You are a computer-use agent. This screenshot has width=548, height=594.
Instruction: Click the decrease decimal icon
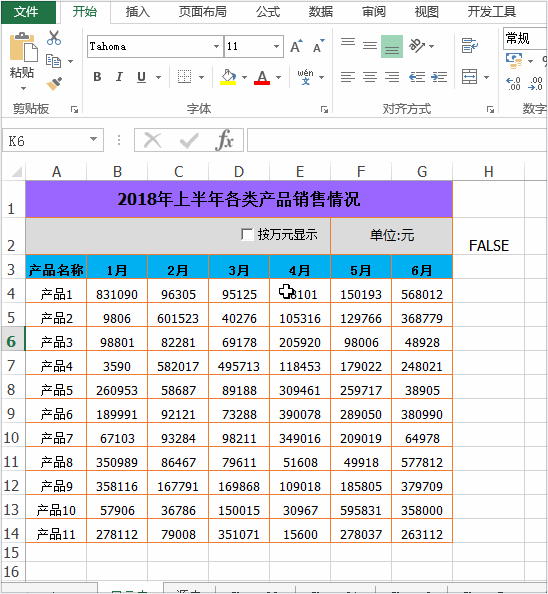point(536,83)
